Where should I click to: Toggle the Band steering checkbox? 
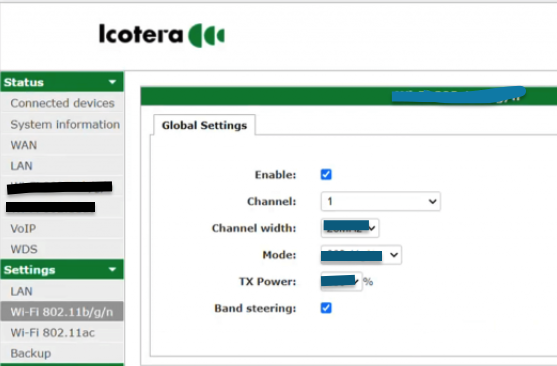click(x=326, y=308)
